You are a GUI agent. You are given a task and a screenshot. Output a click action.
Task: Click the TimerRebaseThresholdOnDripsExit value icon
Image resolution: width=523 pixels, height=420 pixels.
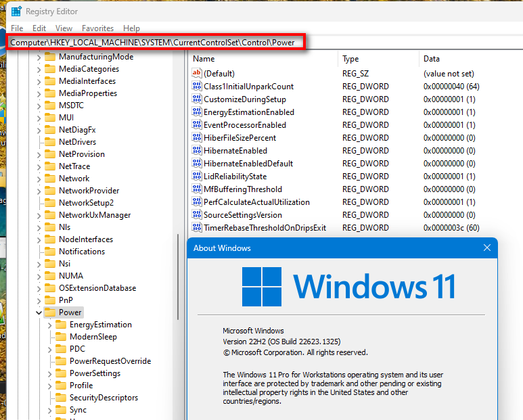(x=197, y=227)
